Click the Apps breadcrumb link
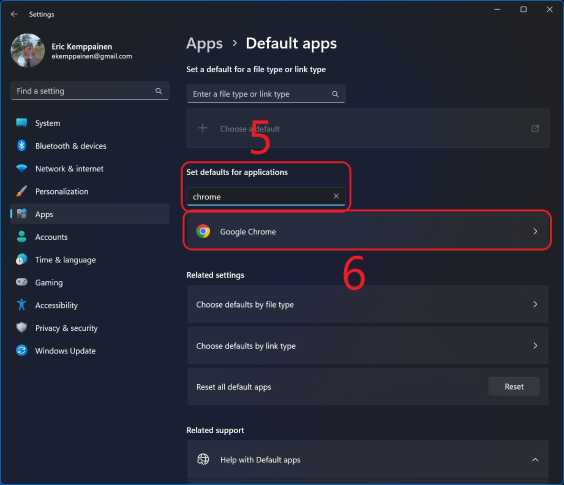This screenshot has height=485, width=564. 204,44
